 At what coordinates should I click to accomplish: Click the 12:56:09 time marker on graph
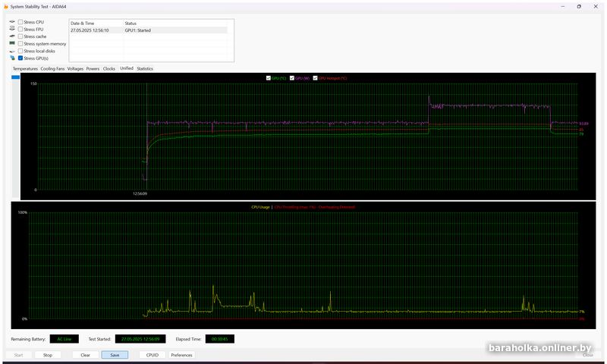[140, 193]
